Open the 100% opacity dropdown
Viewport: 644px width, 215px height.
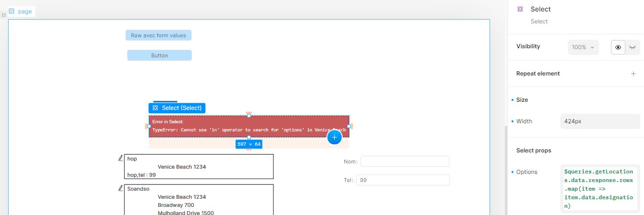pyautogui.click(x=583, y=47)
